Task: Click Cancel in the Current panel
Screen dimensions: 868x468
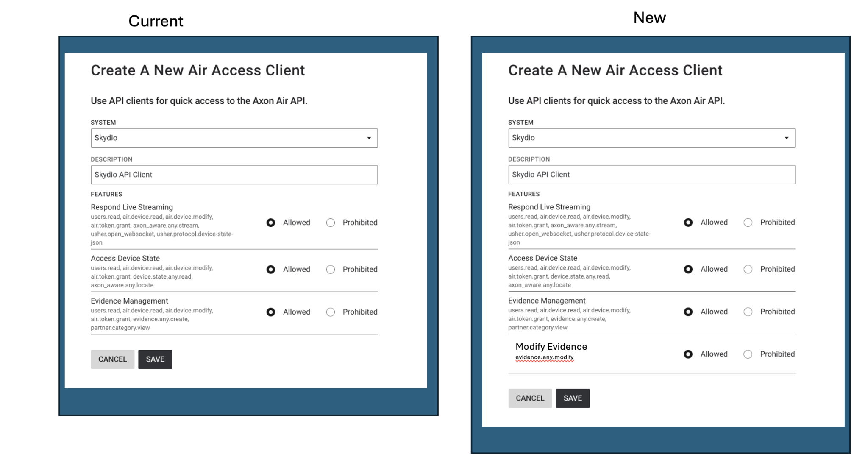Action: pyautogui.click(x=112, y=359)
